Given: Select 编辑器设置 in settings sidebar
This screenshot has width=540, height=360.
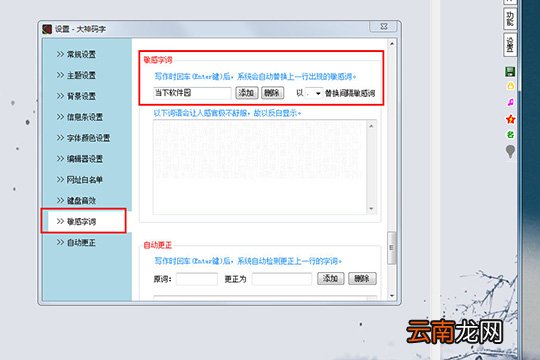Looking at the screenshot, I should 80,159.
